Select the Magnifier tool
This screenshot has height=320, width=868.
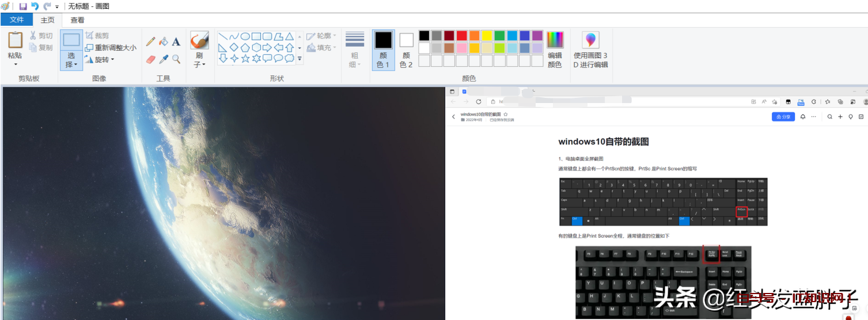pyautogui.click(x=176, y=59)
